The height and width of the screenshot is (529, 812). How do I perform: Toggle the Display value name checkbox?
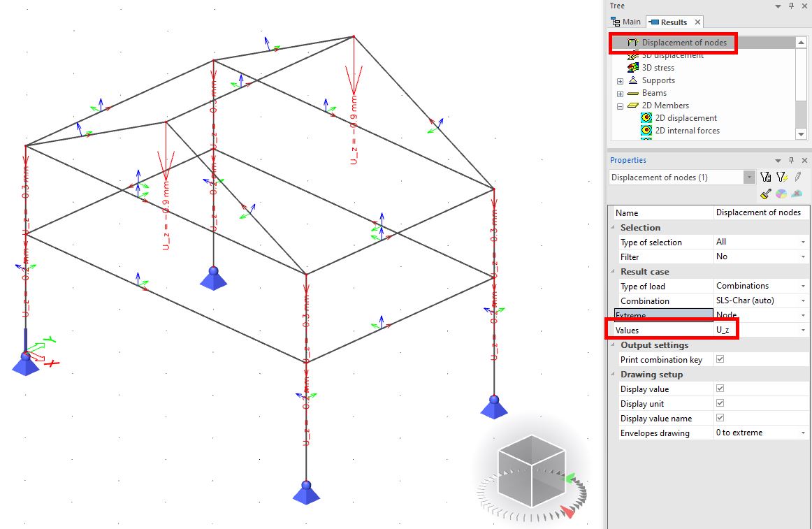pos(719,417)
